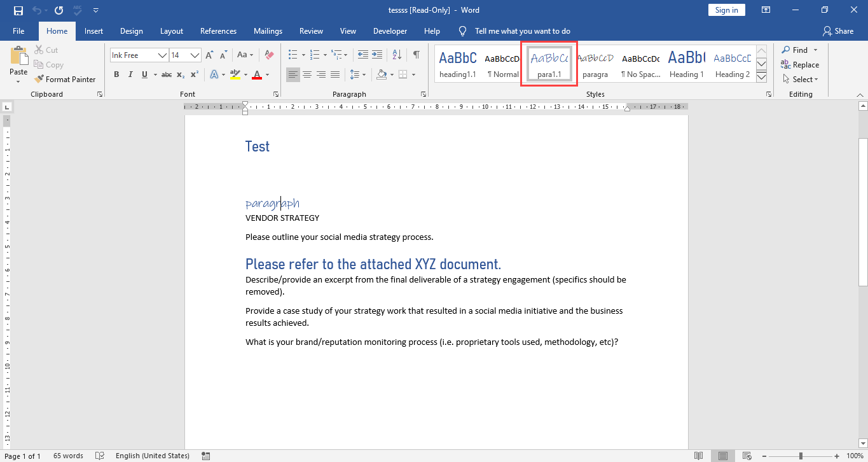Image resolution: width=868 pixels, height=462 pixels.
Task: Save the document from Quick Access Toolbar
Action: click(18, 10)
